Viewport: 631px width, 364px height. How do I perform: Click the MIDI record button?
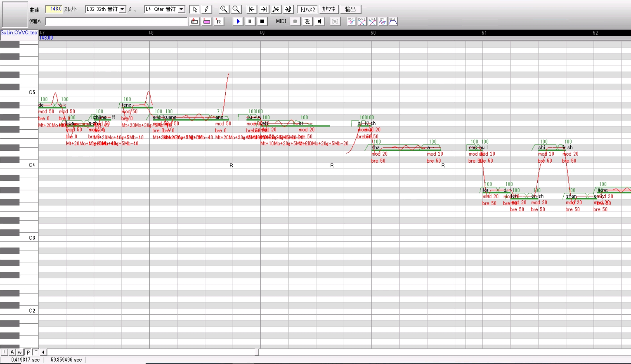pyautogui.click(x=295, y=21)
